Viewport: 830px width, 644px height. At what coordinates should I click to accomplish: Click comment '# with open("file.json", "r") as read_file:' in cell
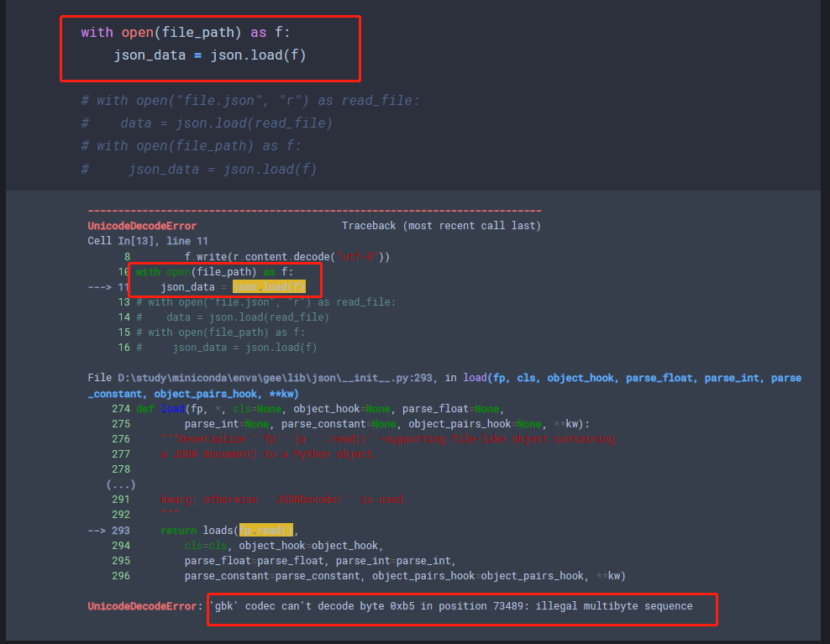250,101
